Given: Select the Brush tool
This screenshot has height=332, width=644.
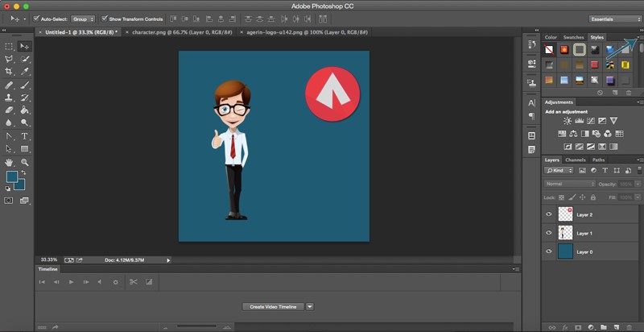Looking at the screenshot, I should click(x=25, y=85).
